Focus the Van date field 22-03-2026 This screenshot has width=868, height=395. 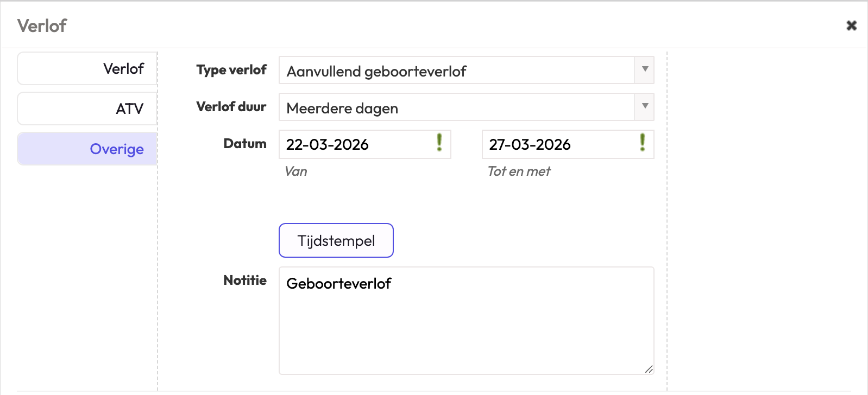(356, 145)
